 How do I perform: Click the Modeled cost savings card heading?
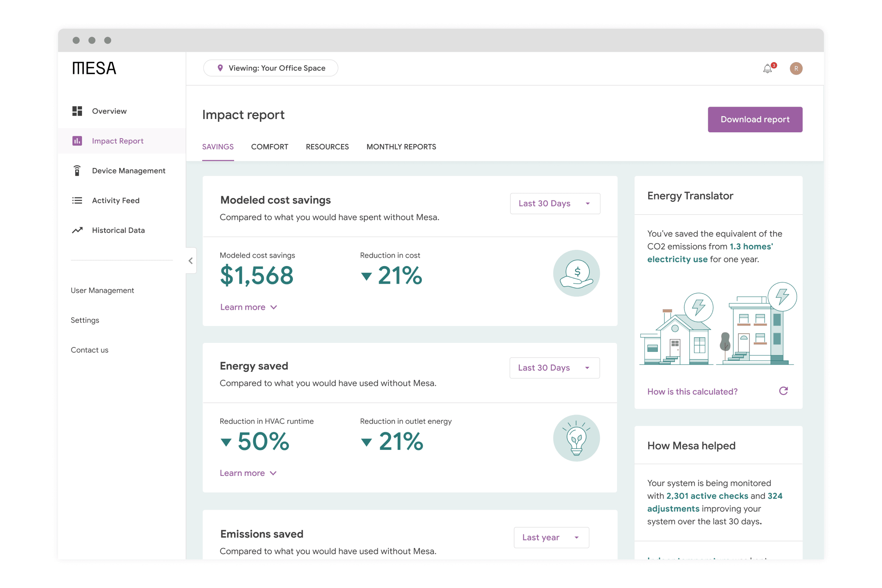tap(276, 200)
